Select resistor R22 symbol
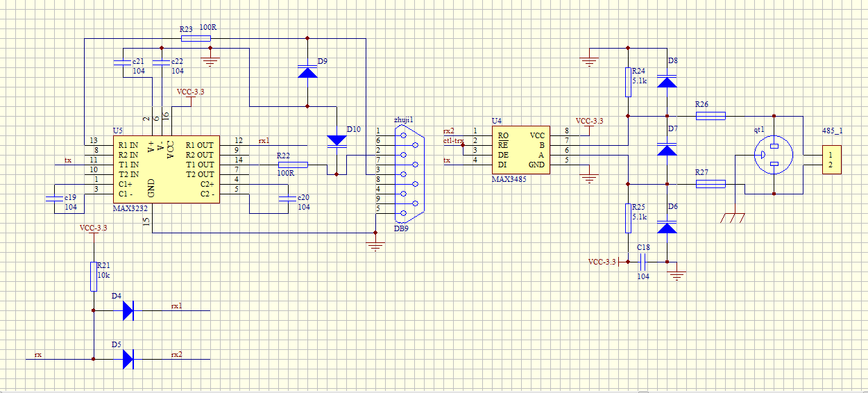 coord(293,165)
